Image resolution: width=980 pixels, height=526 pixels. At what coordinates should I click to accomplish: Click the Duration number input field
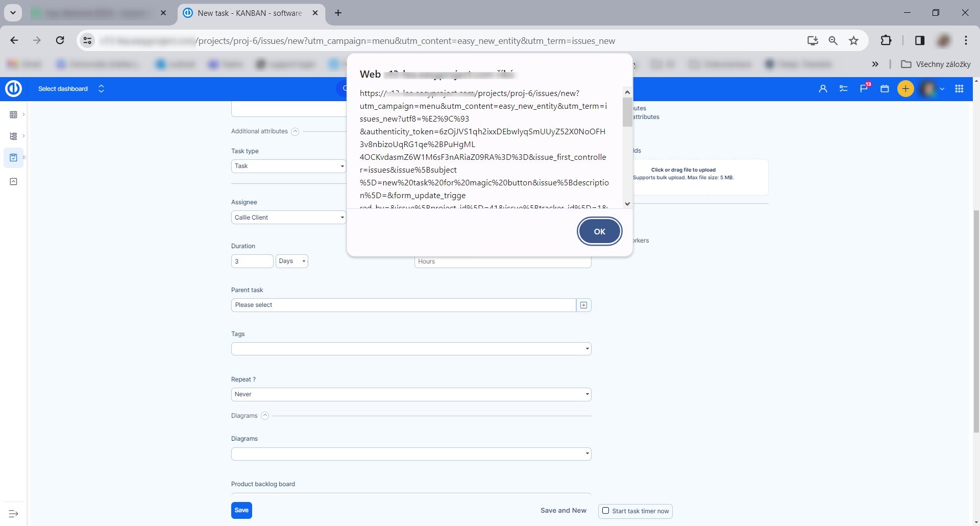coord(252,261)
